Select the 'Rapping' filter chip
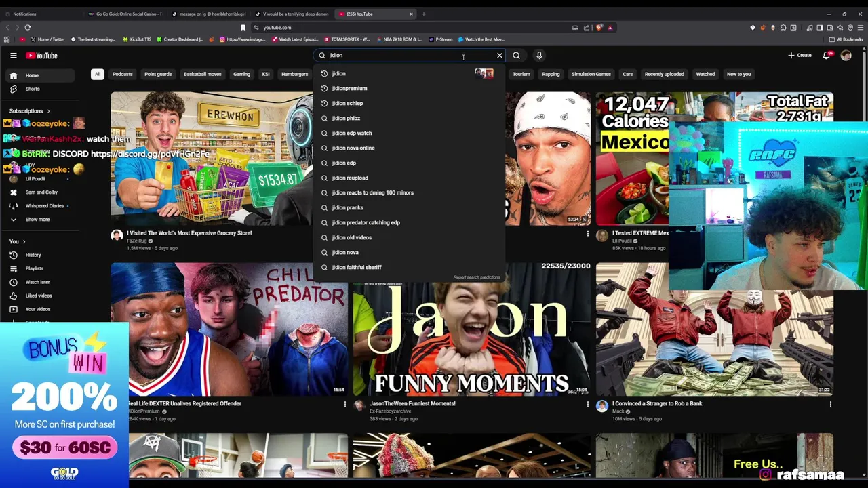 [x=551, y=74]
